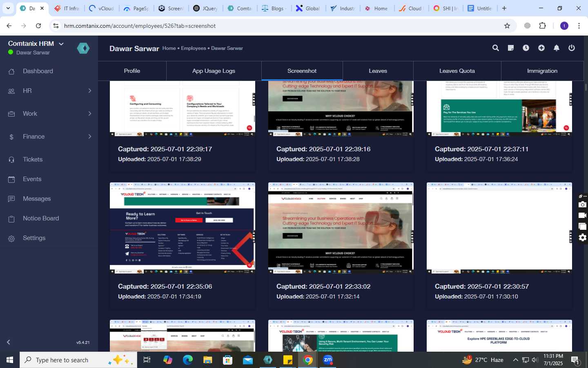Viewport: 588px width, 368px height.
Task: Click the taskbar search box
Action: point(78,360)
